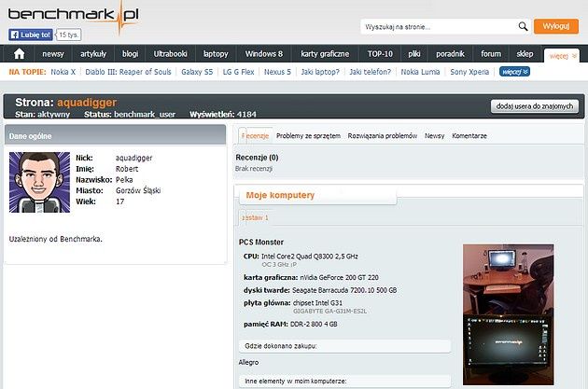Follow the Nokia X topic link
This screenshot has height=389, width=588.
click(x=63, y=72)
